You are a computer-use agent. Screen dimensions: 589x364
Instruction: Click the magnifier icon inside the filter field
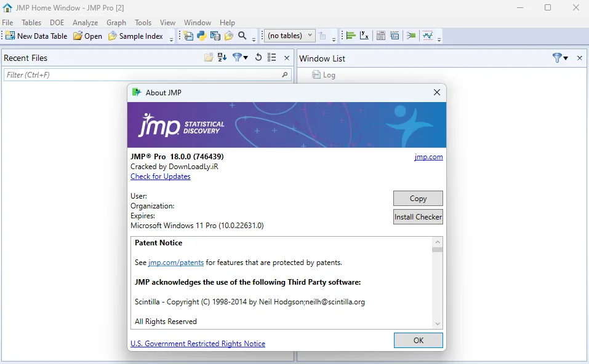pyautogui.click(x=285, y=74)
